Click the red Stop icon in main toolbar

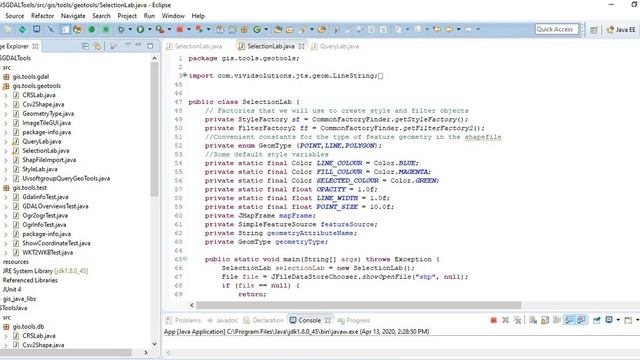180,29
